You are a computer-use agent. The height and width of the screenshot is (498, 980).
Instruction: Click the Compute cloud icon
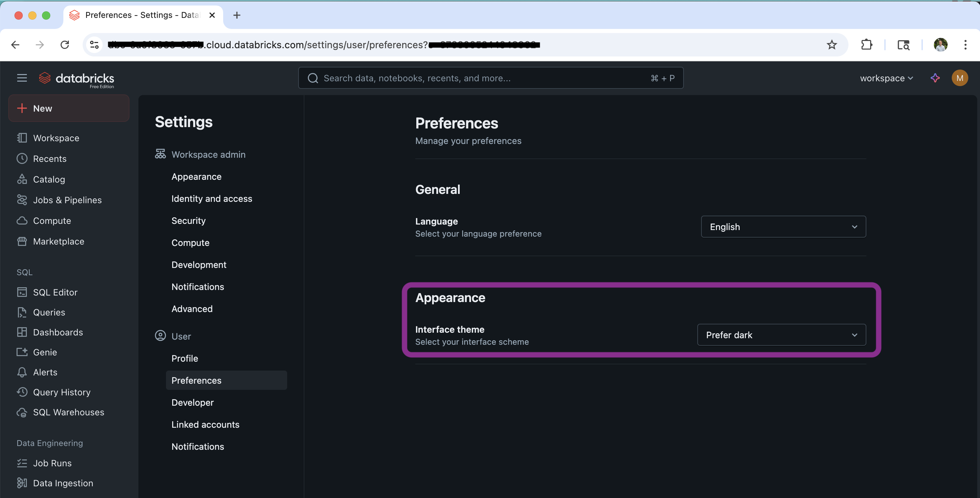coord(22,221)
